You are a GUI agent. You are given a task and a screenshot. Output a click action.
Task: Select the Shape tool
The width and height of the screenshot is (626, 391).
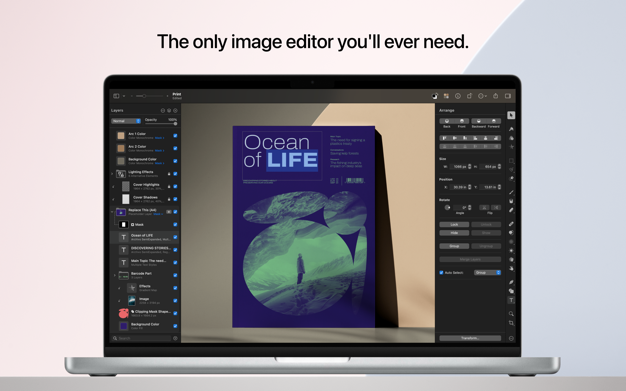click(511, 291)
